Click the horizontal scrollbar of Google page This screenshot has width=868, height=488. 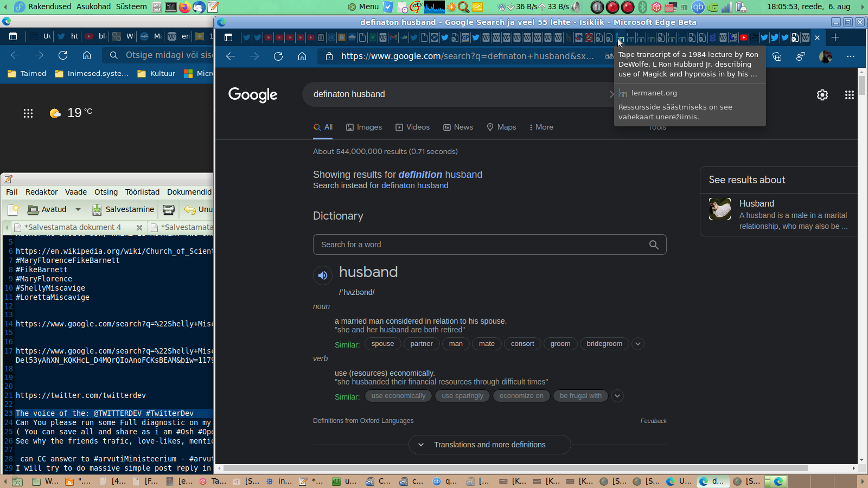[x=515, y=468]
